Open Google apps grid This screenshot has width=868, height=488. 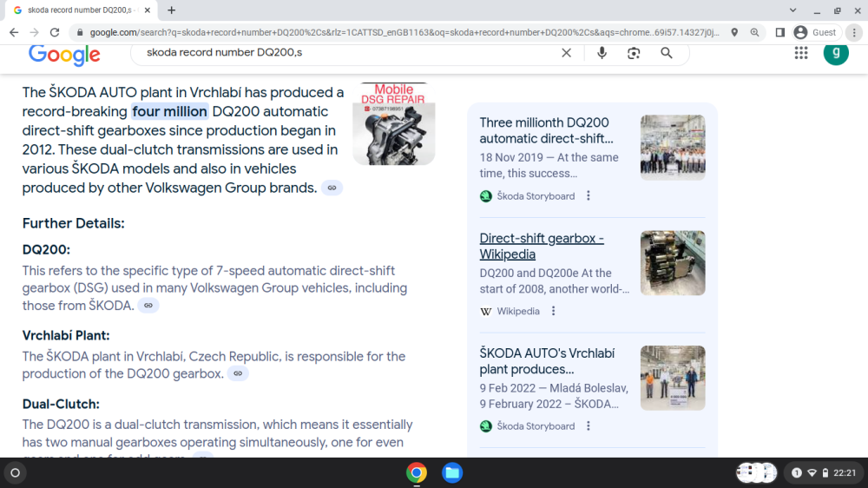(x=801, y=53)
